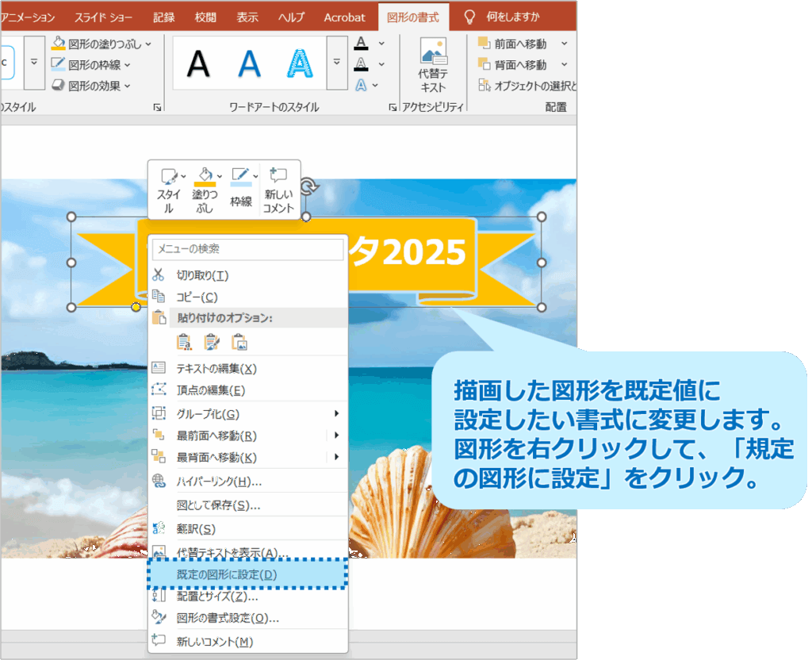This screenshot has height=660, width=812.
Task: Click the メニューの検索 search field
Action: coord(247,250)
